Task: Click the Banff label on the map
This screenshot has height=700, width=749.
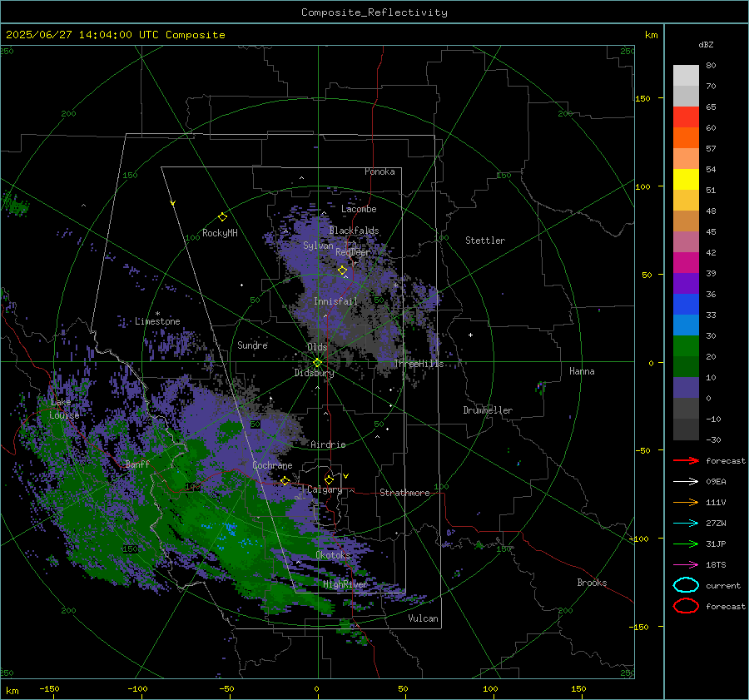Action: coord(137,464)
